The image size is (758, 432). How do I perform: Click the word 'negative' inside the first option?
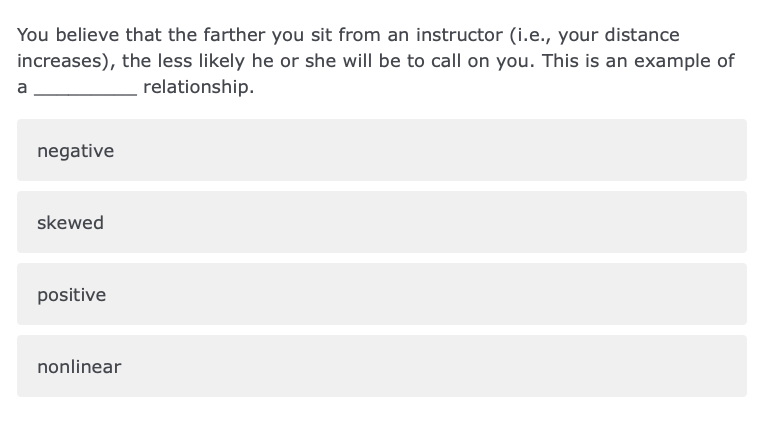tap(75, 151)
